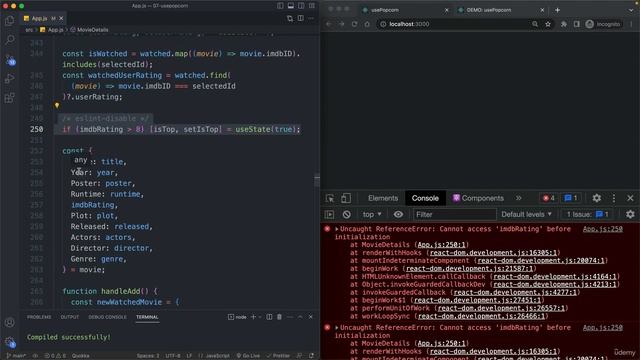Expand the first Uncaught ReferenceError entry

pos(337,229)
